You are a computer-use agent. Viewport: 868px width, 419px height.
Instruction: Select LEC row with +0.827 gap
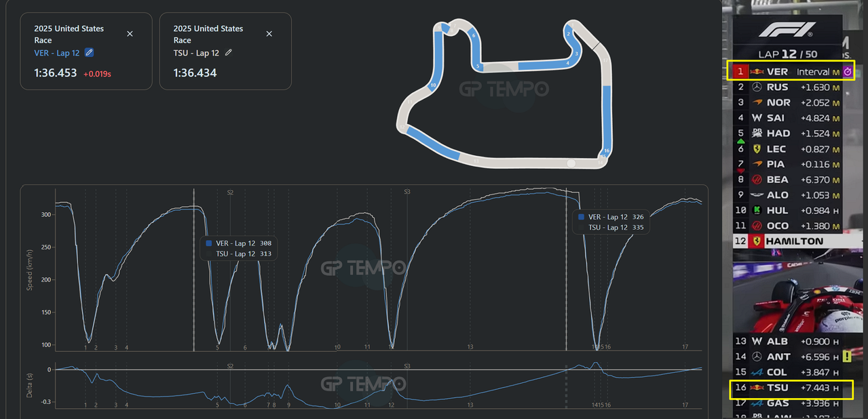pyautogui.click(x=788, y=148)
